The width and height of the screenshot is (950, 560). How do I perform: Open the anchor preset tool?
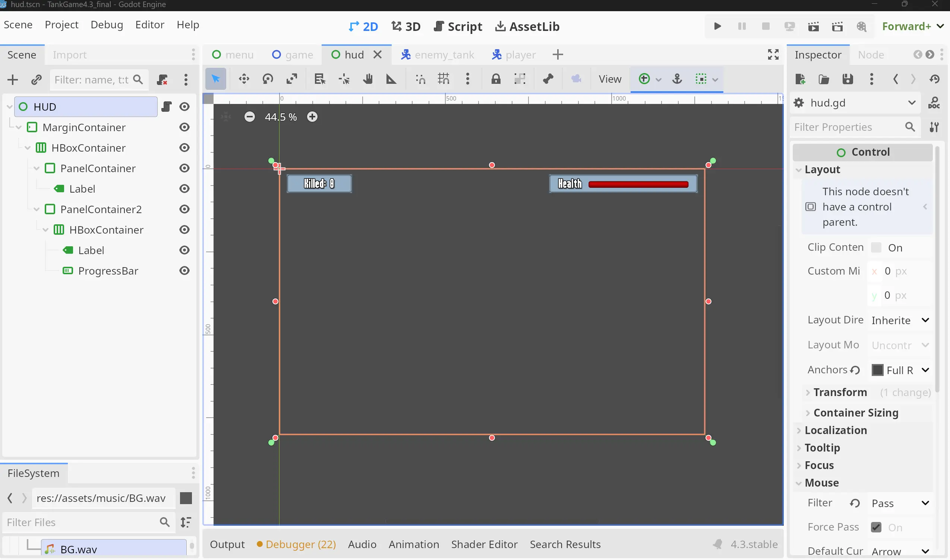coord(677,79)
